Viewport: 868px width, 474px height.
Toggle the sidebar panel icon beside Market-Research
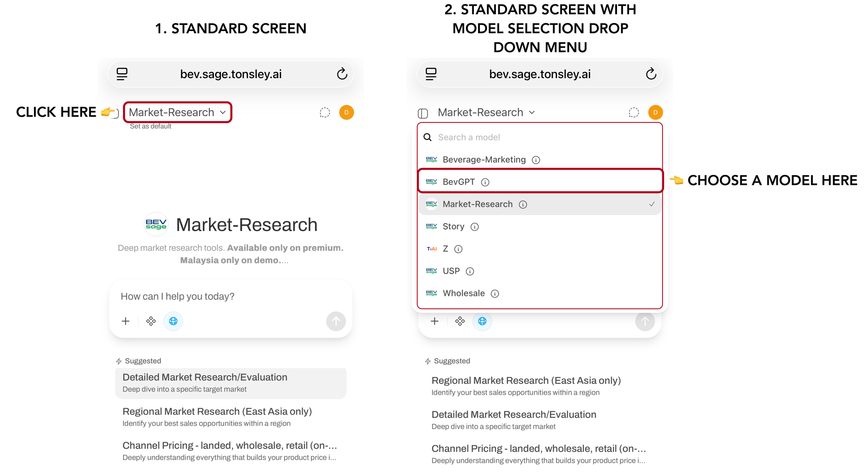click(x=423, y=113)
